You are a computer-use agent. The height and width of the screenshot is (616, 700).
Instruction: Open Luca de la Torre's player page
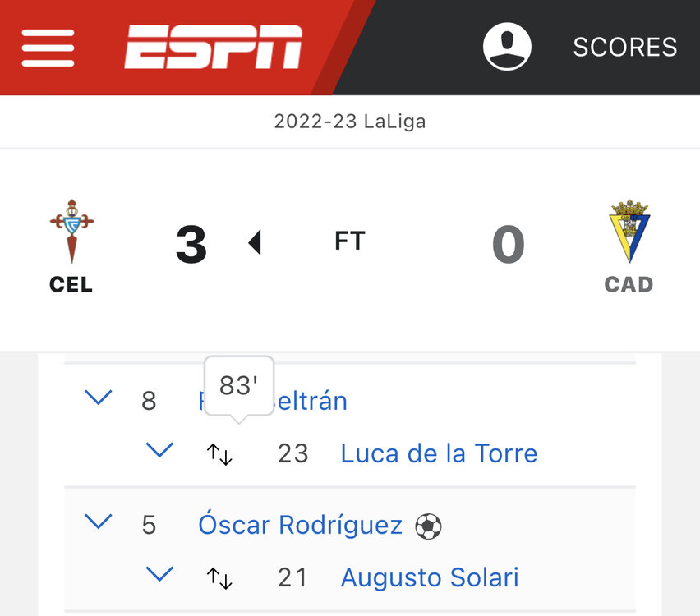pos(439,453)
